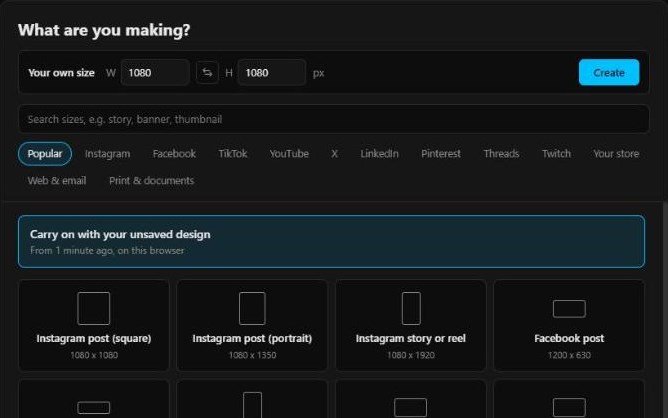Choose Instagram post (portrait) preset
Screen dimensions: 668x418
click(x=252, y=325)
